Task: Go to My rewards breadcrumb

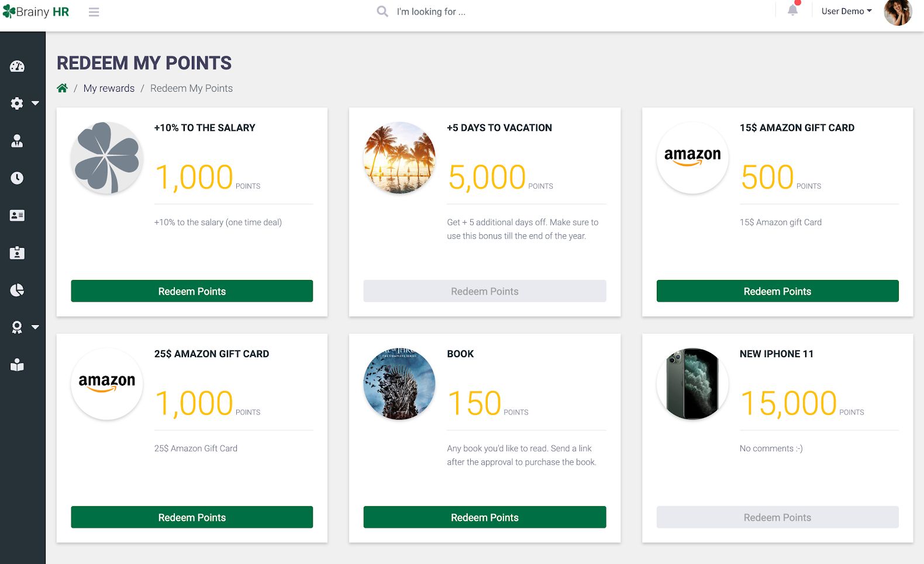Action: [x=109, y=88]
